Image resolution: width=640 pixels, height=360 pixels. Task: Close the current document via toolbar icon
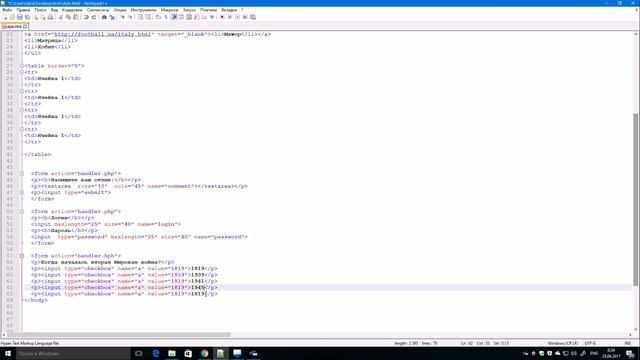[x=36, y=17]
